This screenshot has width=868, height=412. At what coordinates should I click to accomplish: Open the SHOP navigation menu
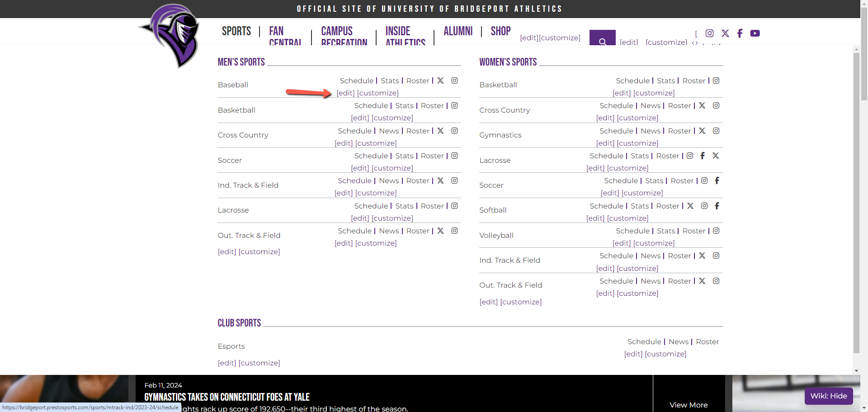click(x=500, y=31)
